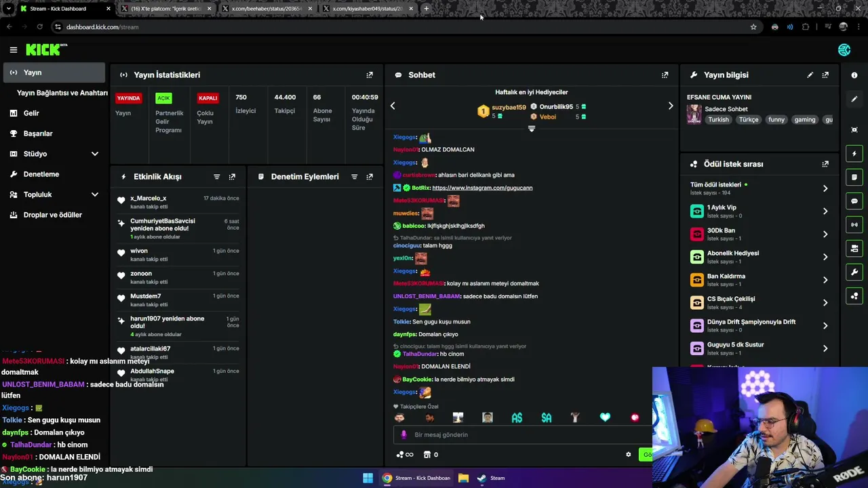Image resolution: width=868 pixels, height=488 pixels.
Task: Open Yayın Bağlantısı ve Anahtarı page
Action: (x=62, y=93)
